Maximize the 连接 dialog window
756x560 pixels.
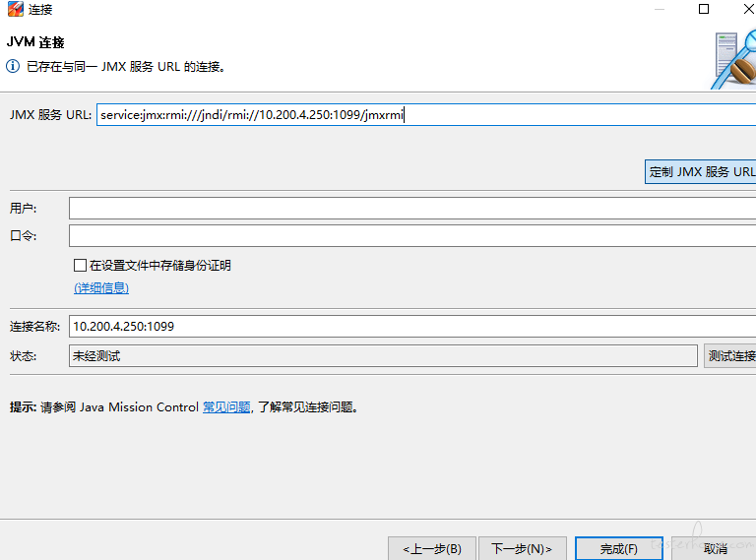coord(704,9)
